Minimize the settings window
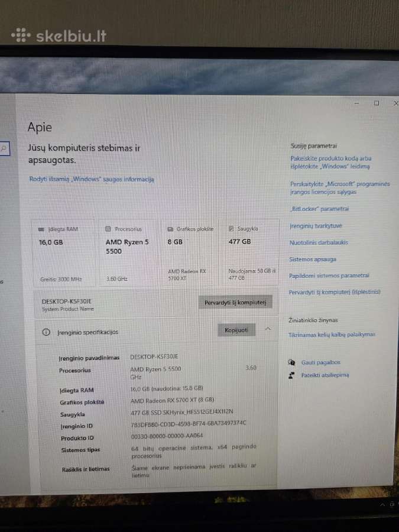Viewport: 399px width, 532px height. [x=356, y=103]
